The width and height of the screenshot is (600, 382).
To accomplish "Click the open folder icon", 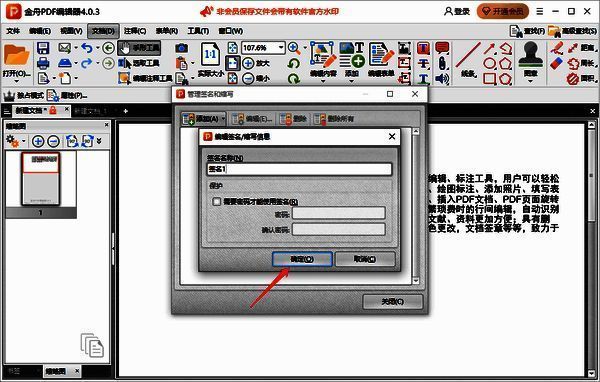I will (16, 55).
